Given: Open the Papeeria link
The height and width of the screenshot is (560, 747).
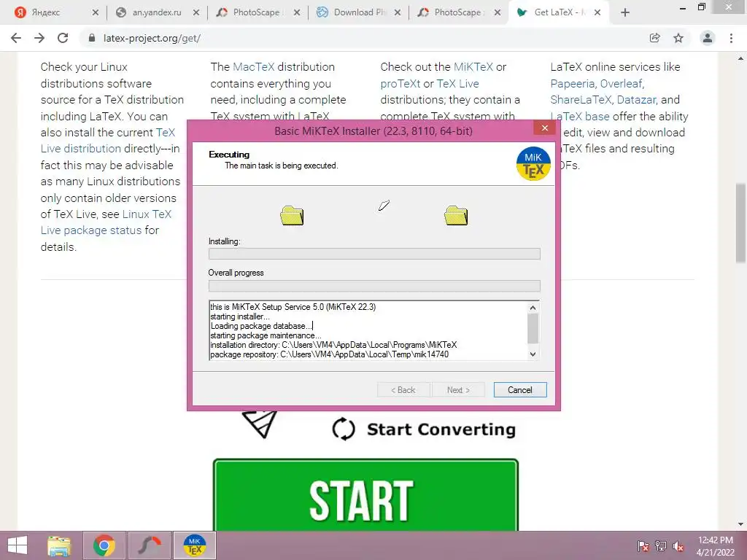Looking at the screenshot, I should (572, 84).
